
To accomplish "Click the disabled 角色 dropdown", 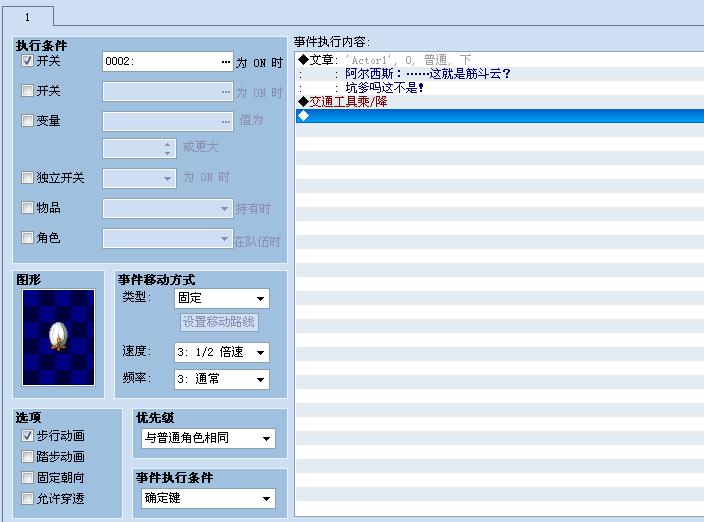I will (168, 239).
